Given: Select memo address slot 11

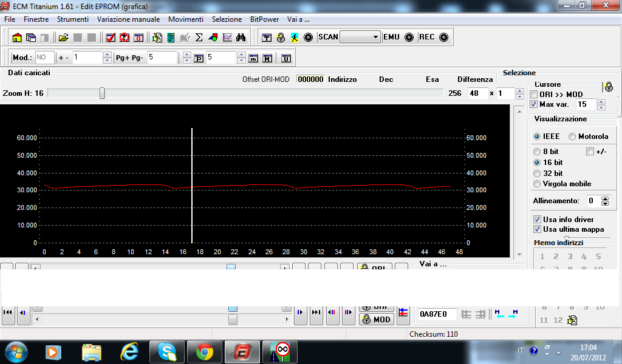Looking at the screenshot, I should [544, 320].
